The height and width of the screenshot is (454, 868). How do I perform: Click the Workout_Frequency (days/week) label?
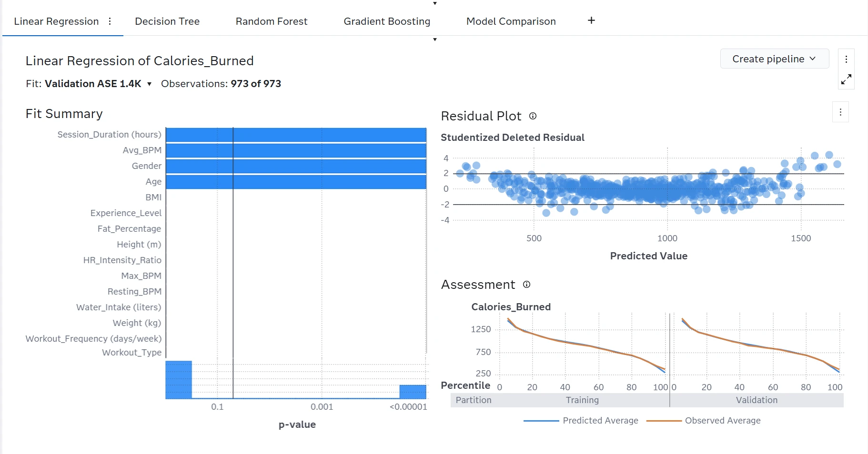(93, 339)
